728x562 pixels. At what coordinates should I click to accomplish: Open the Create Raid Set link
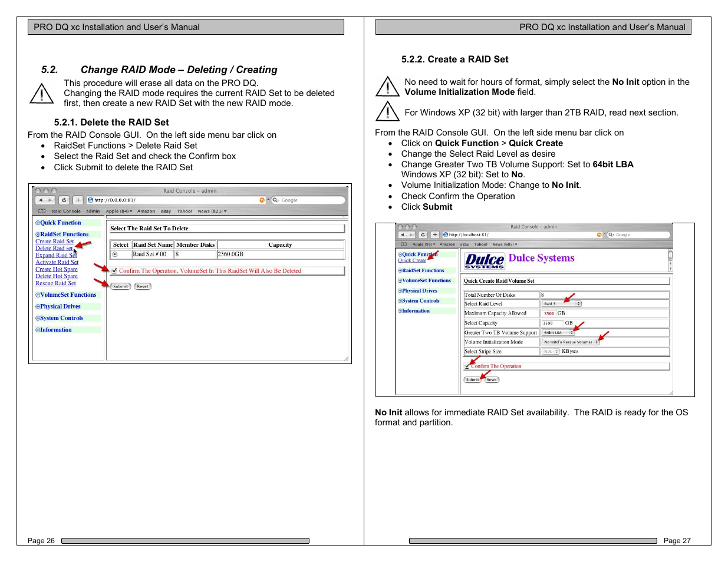55,242
